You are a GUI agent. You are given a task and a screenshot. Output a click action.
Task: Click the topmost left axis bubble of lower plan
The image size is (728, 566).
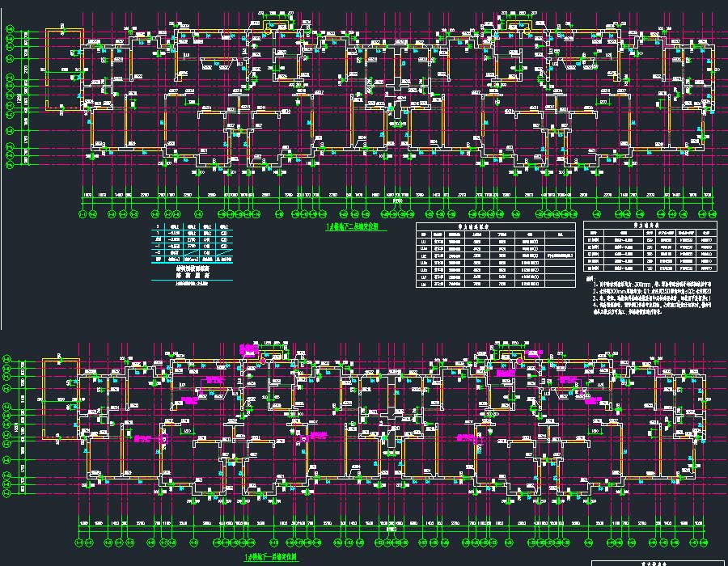[x=7, y=357]
